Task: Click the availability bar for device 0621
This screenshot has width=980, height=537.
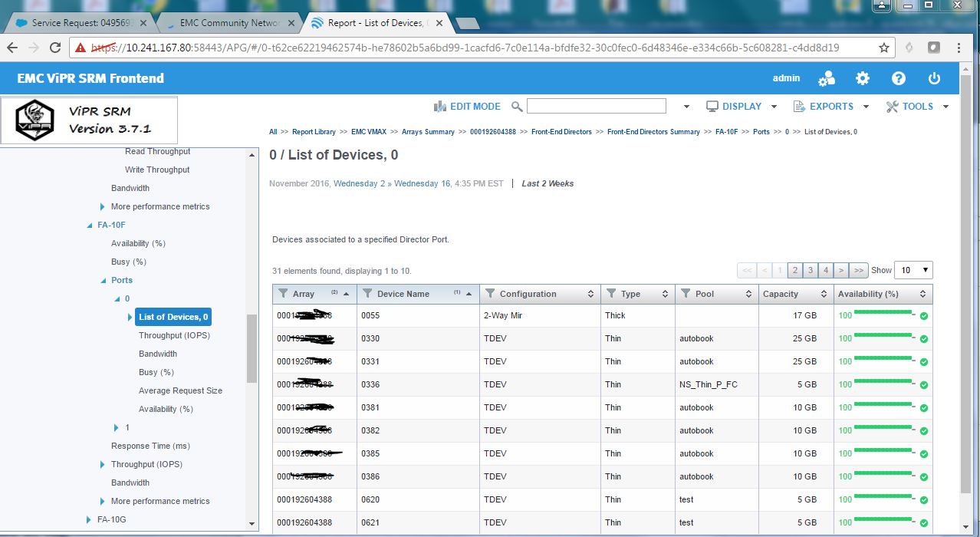Action: pyautogui.click(x=883, y=520)
